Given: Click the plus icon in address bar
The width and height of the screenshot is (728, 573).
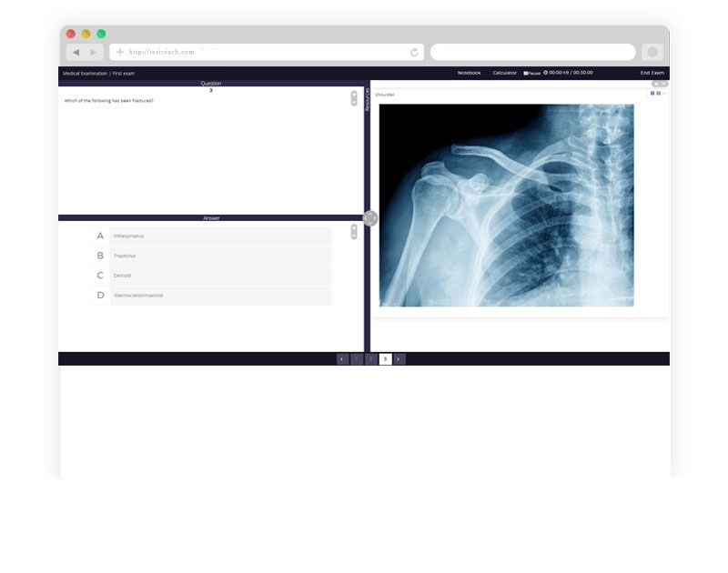Looking at the screenshot, I should (120, 52).
